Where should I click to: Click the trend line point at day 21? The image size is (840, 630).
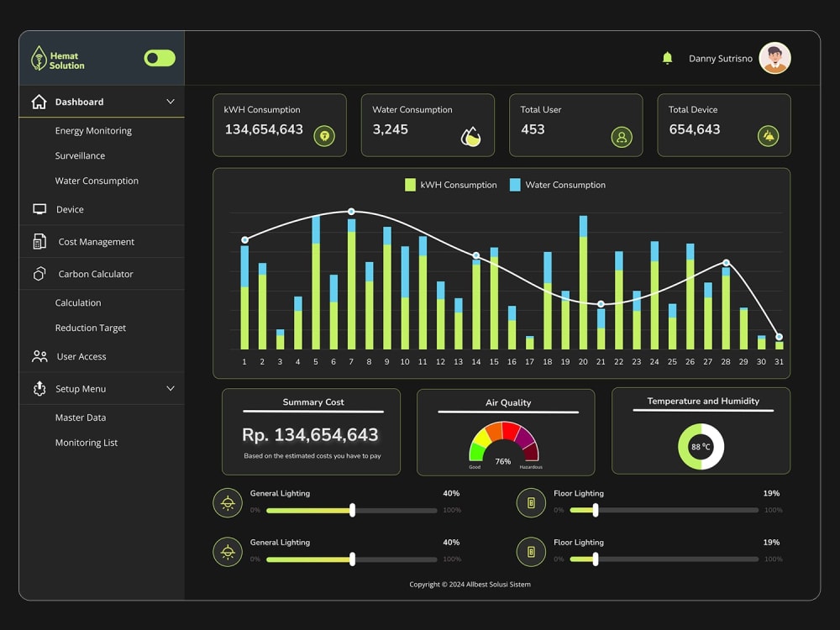click(x=601, y=304)
